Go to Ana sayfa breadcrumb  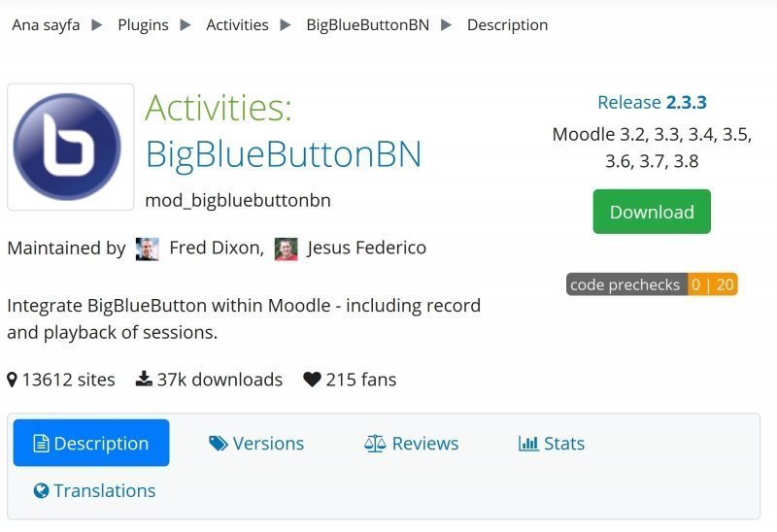pyautogui.click(x=46, y=24)
